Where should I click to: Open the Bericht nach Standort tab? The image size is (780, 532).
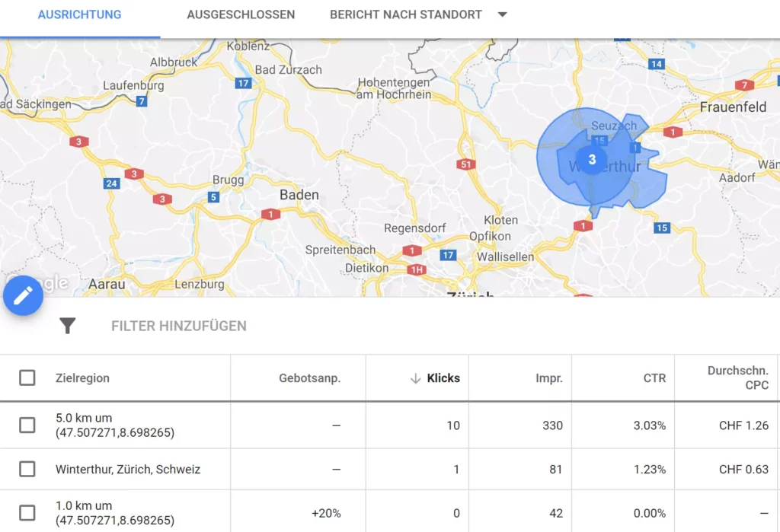(x=406, y=14)
